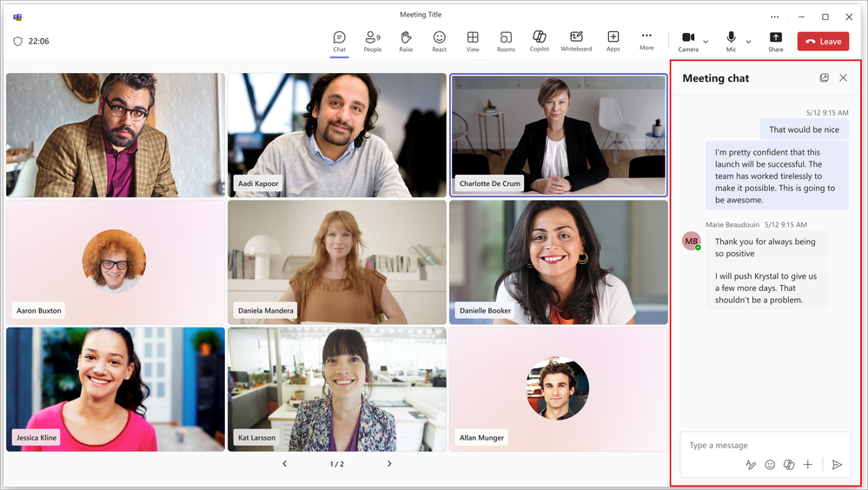
Task: Add Apps to the meeting
Action: coord(613,42)
